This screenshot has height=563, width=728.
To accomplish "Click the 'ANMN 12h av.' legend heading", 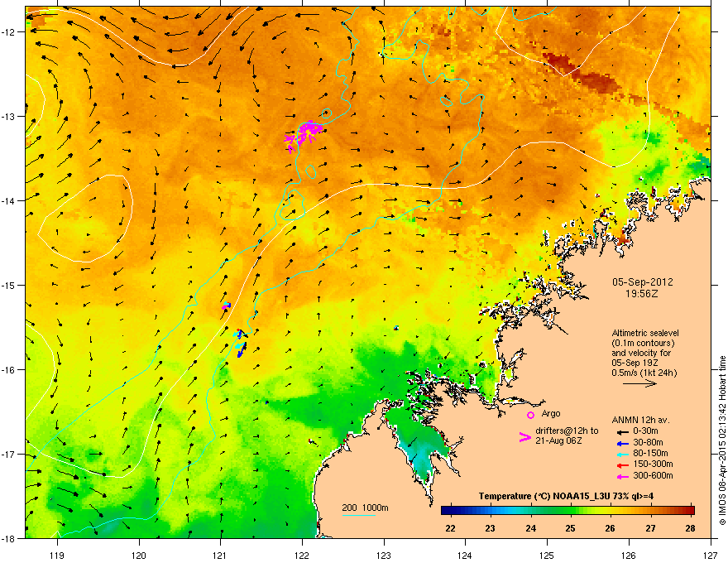I will 640,421.
